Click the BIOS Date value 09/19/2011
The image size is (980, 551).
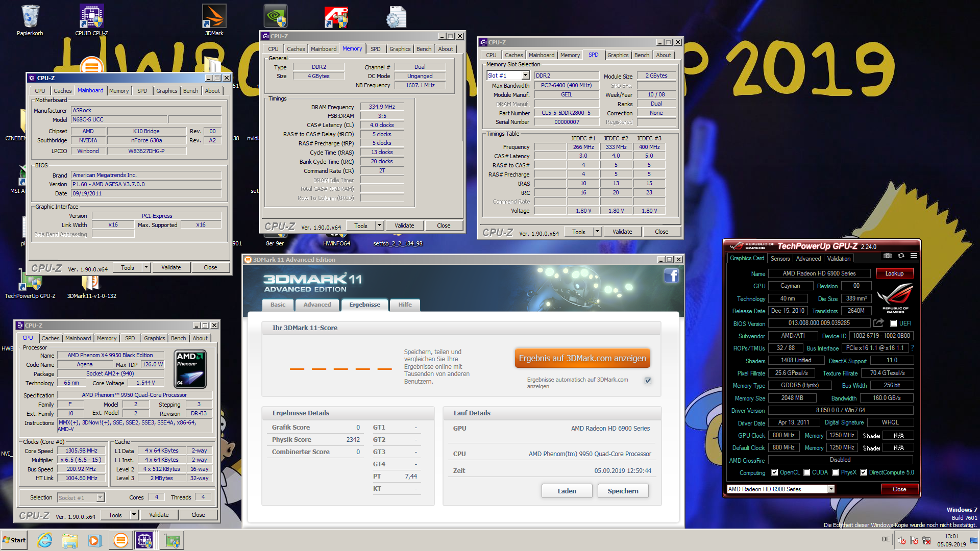(146, 193)
